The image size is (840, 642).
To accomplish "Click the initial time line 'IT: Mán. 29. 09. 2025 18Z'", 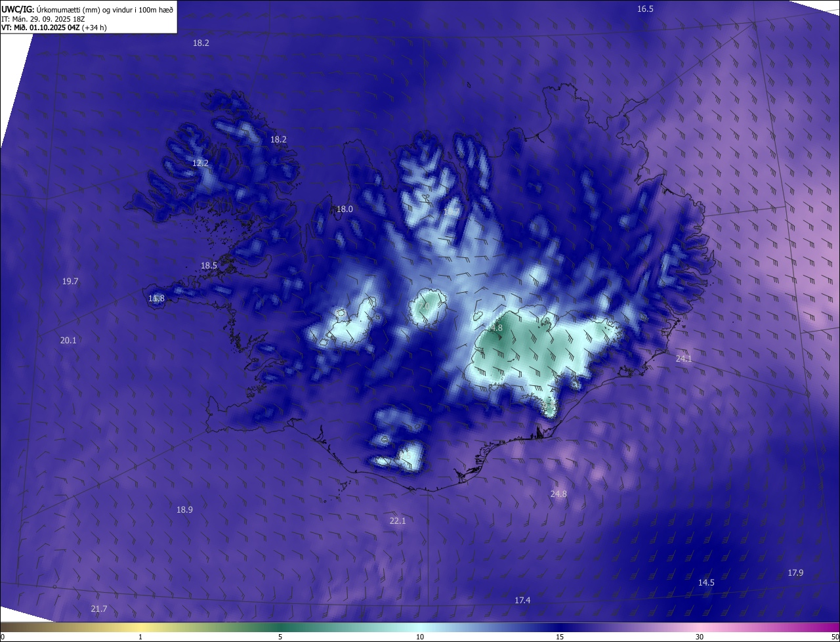I will [x=43, y=18].
